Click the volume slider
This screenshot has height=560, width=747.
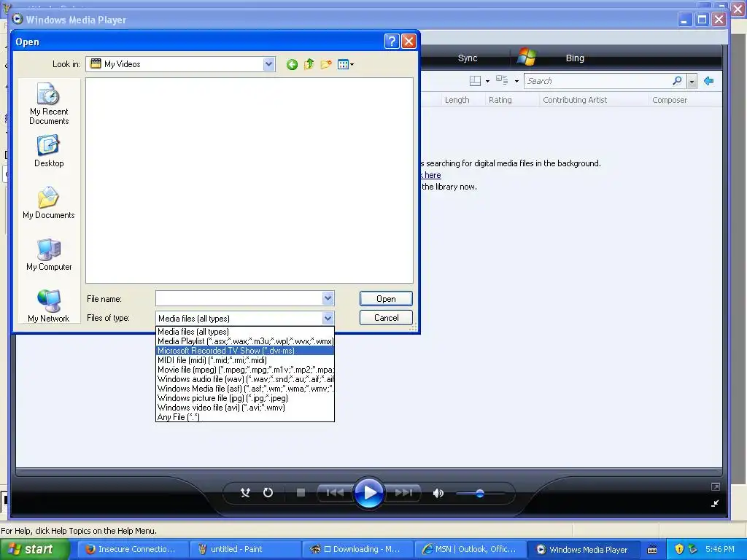point(480,494)
